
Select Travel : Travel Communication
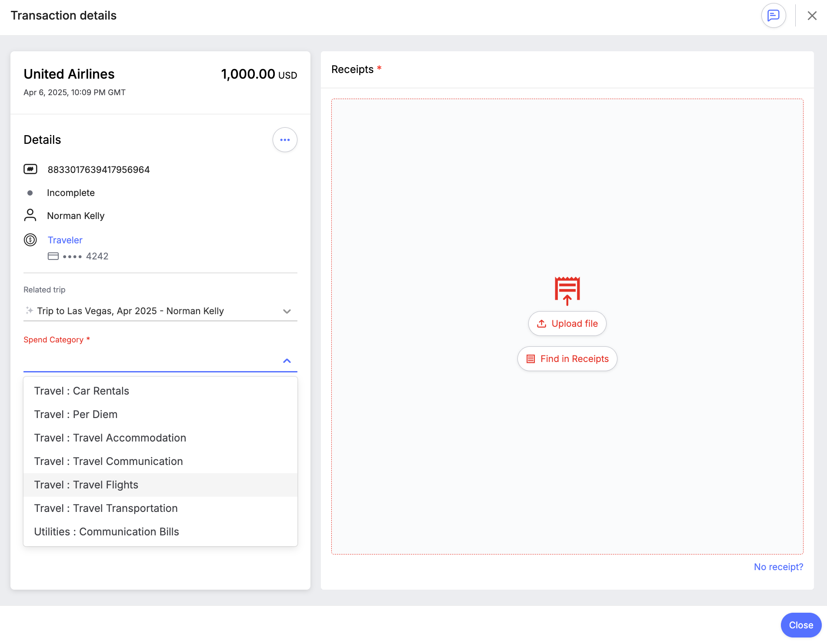(160, 461)
